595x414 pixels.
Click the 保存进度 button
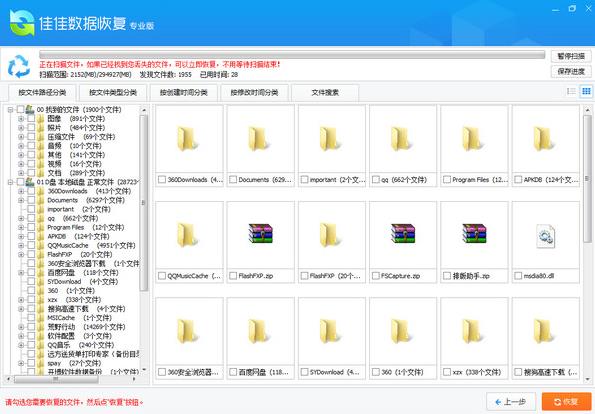[570, 72]
